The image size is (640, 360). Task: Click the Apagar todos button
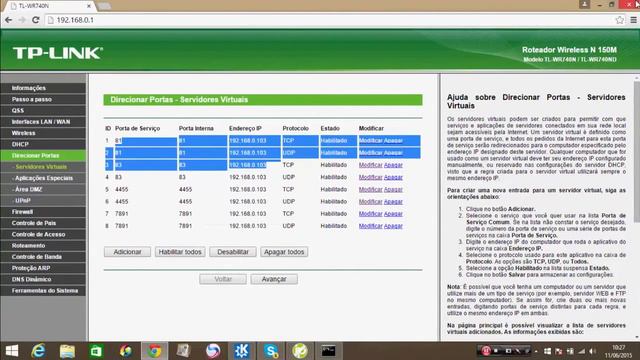coord(284,252)
